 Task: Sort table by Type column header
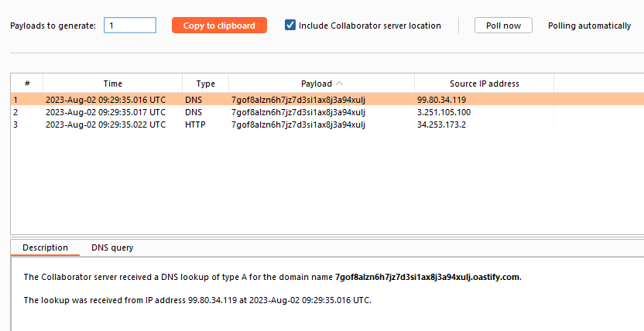(x=205, y=84)
